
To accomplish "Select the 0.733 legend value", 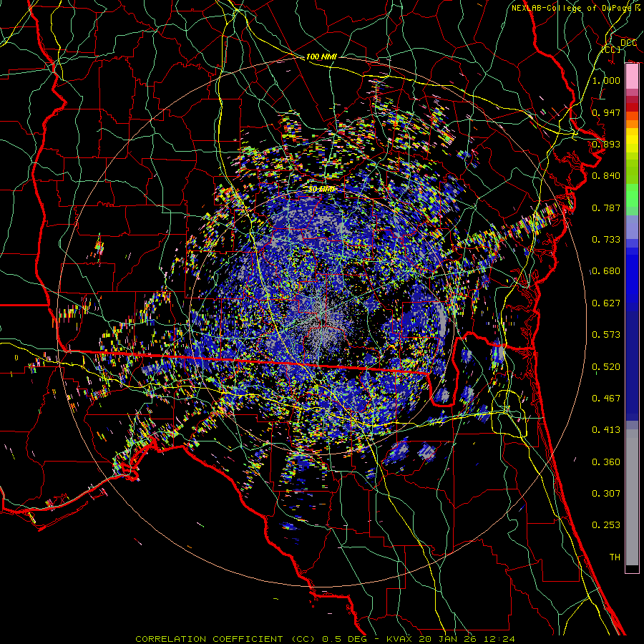I will pyautogui.click(x=606, y=240).
